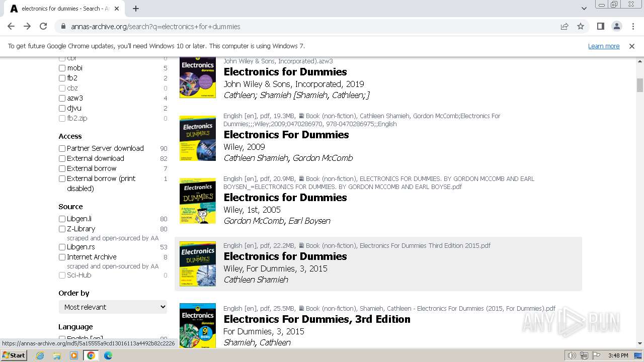Tick External borrow (print disabled) checkbox
The image size is (644, 362).
62,178
